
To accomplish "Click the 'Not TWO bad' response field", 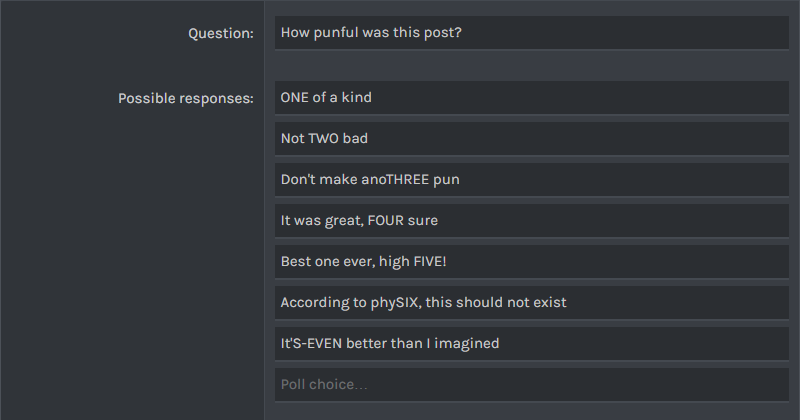I will point(532,138).
